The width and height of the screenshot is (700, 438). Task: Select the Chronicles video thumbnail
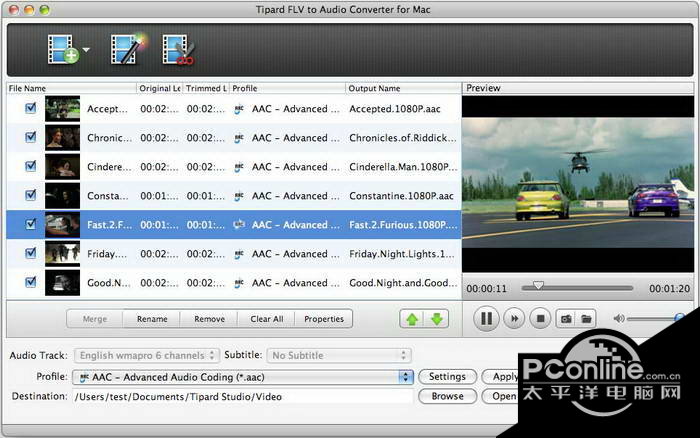click(x=62, y=138)
